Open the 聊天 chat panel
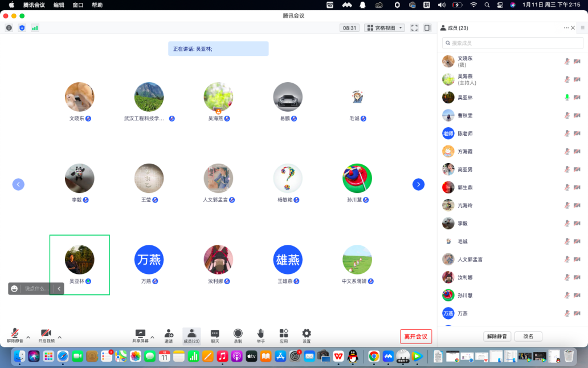This screenshot has height=368, width=588. (x=215, y=335)
